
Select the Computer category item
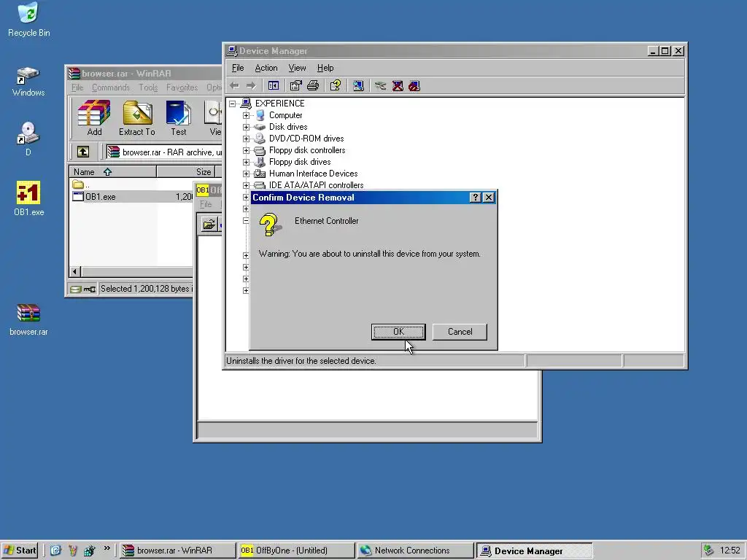click(x=285, y=115)
